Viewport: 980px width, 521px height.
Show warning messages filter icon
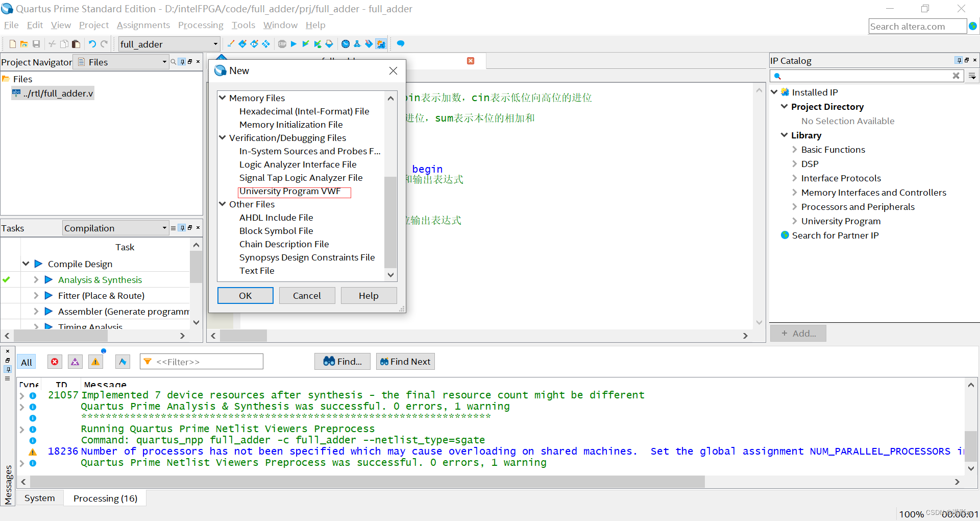(95, 362)
